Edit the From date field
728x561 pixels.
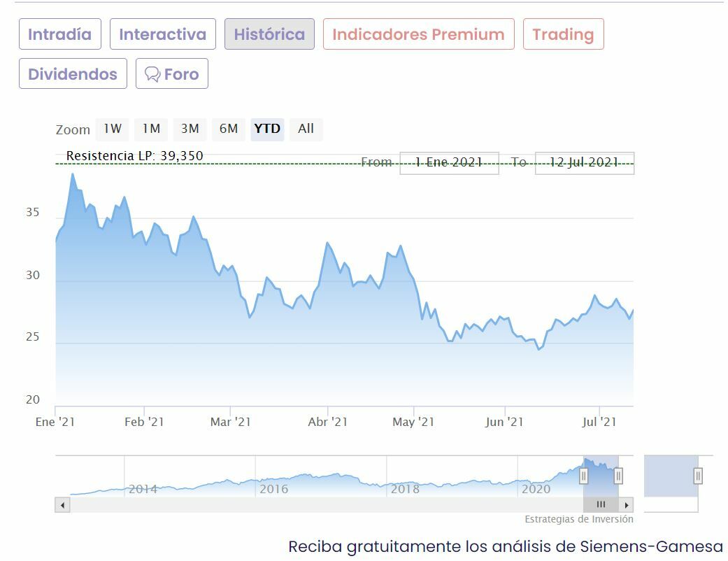click(449, 162)
